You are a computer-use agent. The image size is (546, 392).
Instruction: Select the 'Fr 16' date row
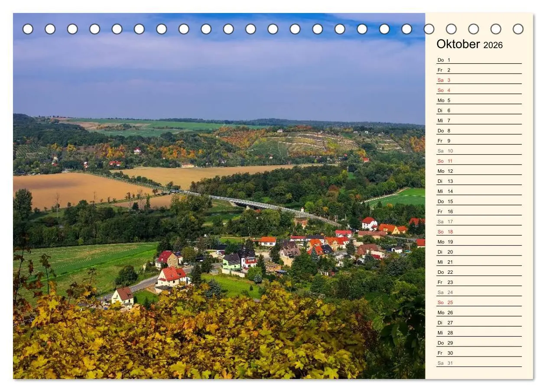click(x=479, y=211)
